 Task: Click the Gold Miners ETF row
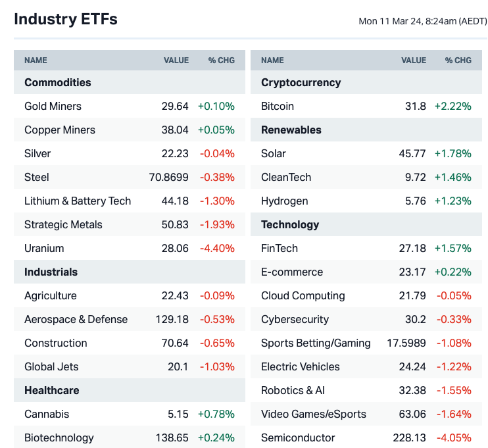(53, 106)
